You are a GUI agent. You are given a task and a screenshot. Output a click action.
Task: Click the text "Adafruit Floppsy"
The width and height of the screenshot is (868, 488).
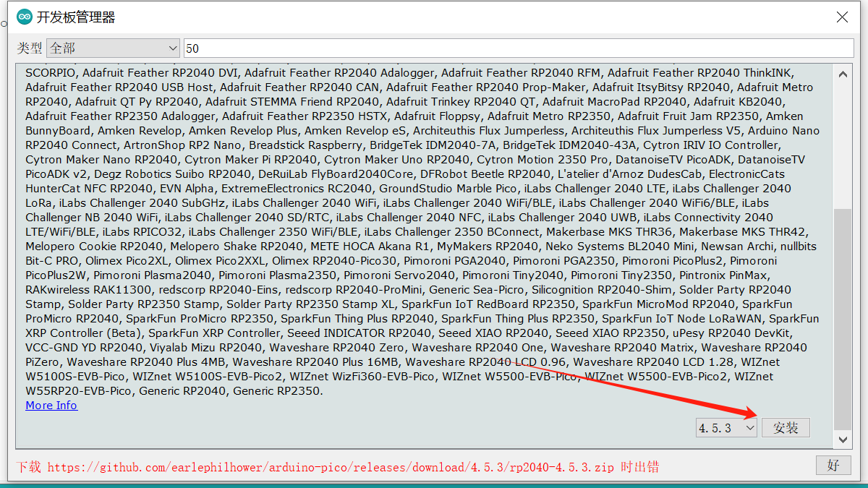click(437, 116)
